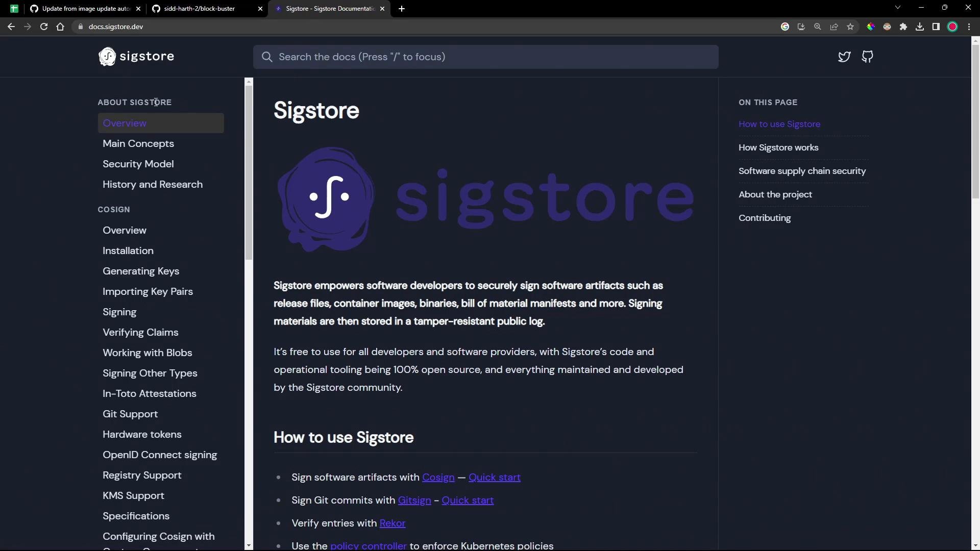Open KMS Support page
This screenshot has height=551, width=980.
[133, 496]
